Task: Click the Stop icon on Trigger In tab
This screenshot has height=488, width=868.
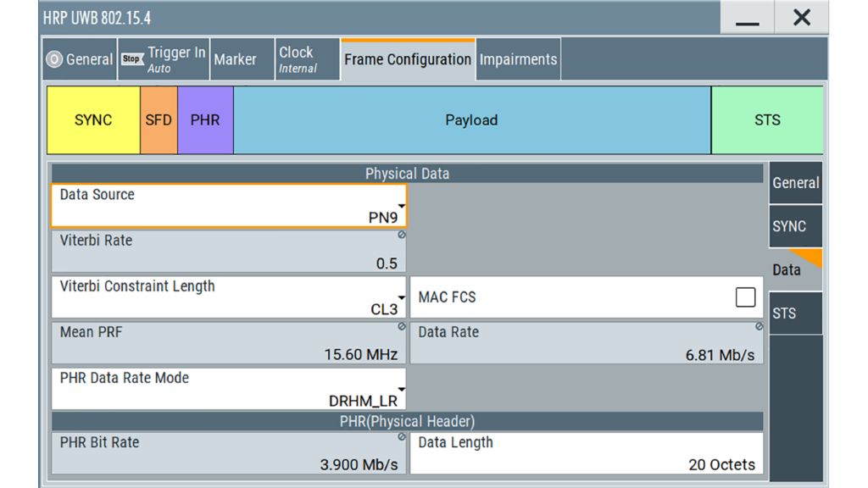Action: (131, 59)
